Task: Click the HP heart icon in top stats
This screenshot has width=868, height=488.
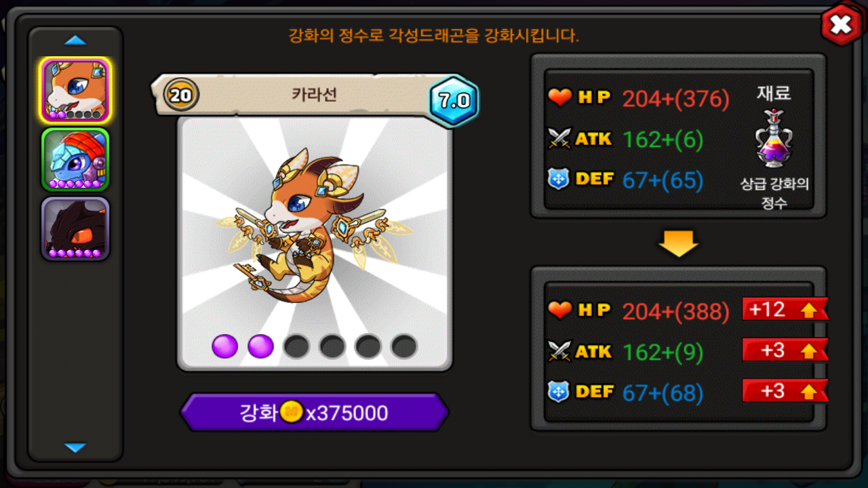Action: coord(560,98)
